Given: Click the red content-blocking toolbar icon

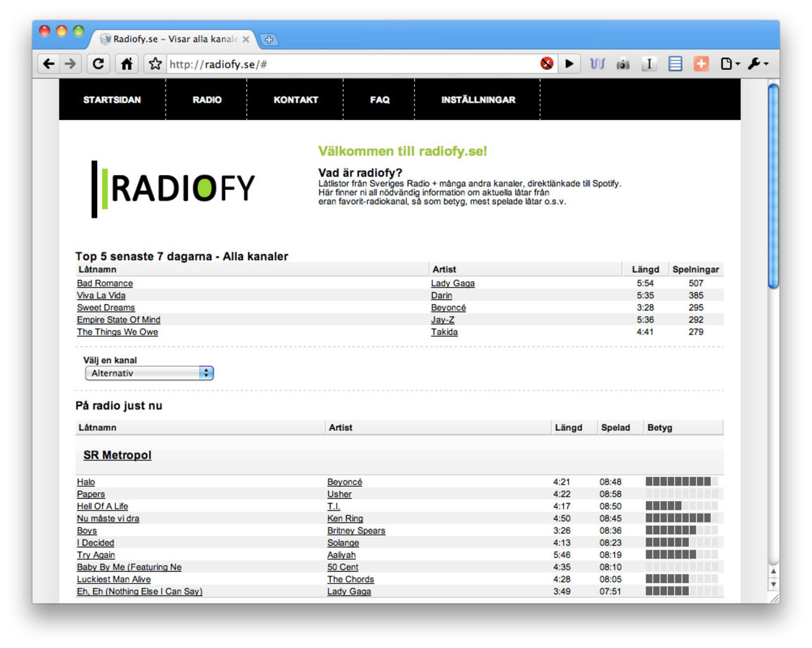Looking at the screenshot, I should pyautogui.click(x=546, y=63).
